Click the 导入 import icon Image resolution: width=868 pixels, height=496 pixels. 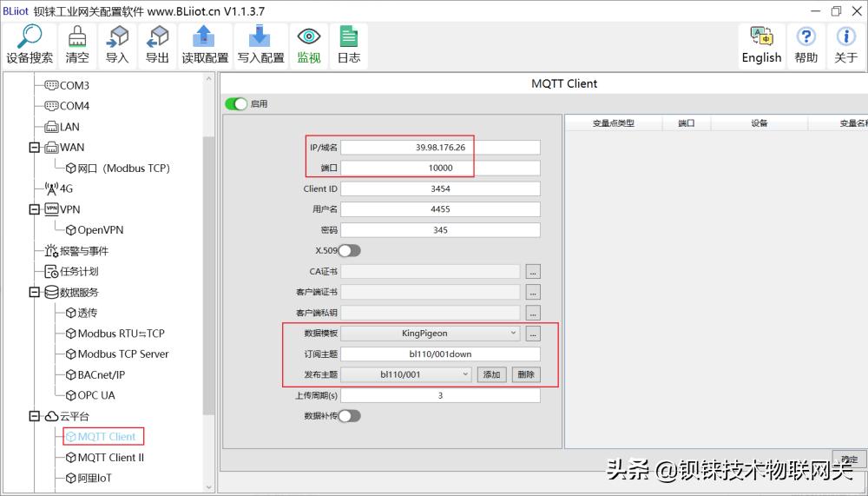117,45
